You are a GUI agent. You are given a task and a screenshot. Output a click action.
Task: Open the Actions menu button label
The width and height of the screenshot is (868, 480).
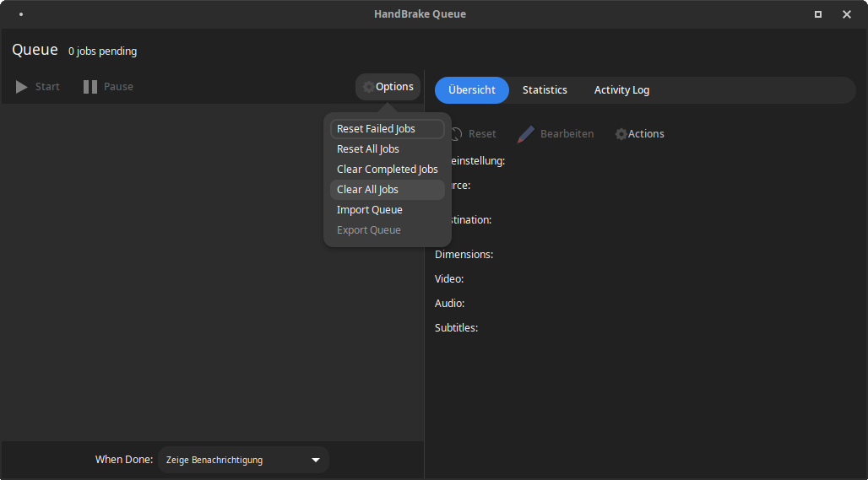pos(646,134)
